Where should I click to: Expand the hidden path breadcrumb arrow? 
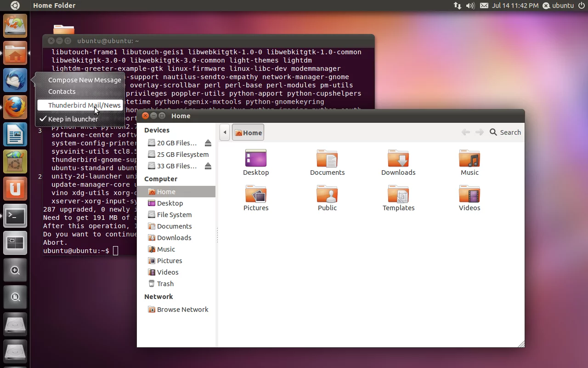coord(225,132)
